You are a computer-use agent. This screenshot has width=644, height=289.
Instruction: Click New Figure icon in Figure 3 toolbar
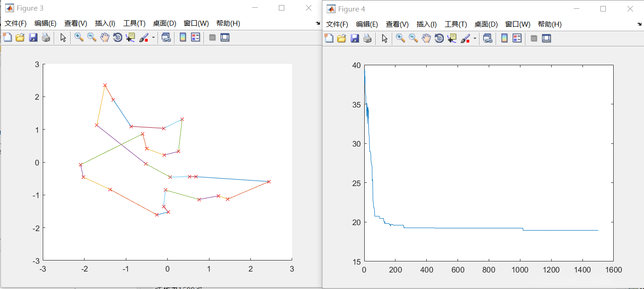click(x=7, y=38)
